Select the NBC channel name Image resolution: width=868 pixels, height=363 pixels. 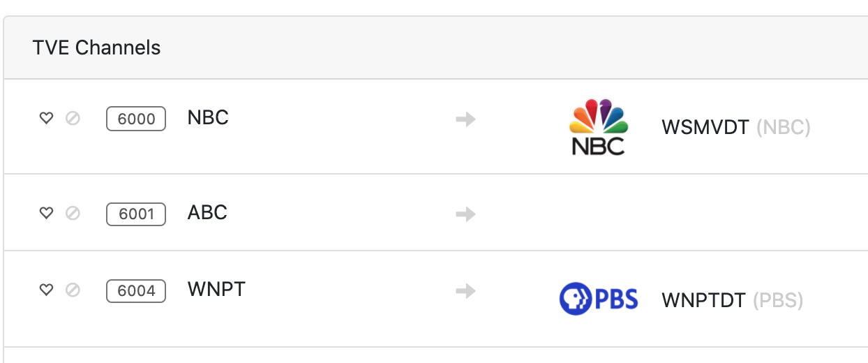tap(208, 118)
